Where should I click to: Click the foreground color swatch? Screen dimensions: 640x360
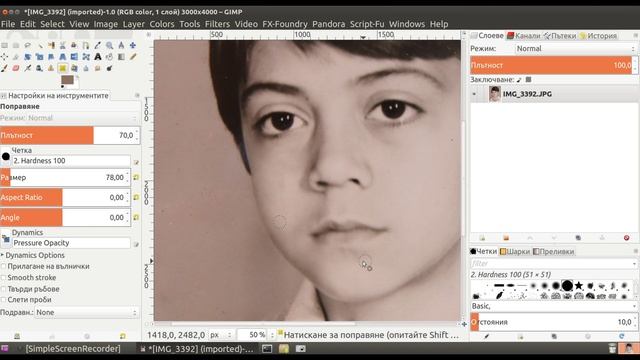(x=67, y=80)
